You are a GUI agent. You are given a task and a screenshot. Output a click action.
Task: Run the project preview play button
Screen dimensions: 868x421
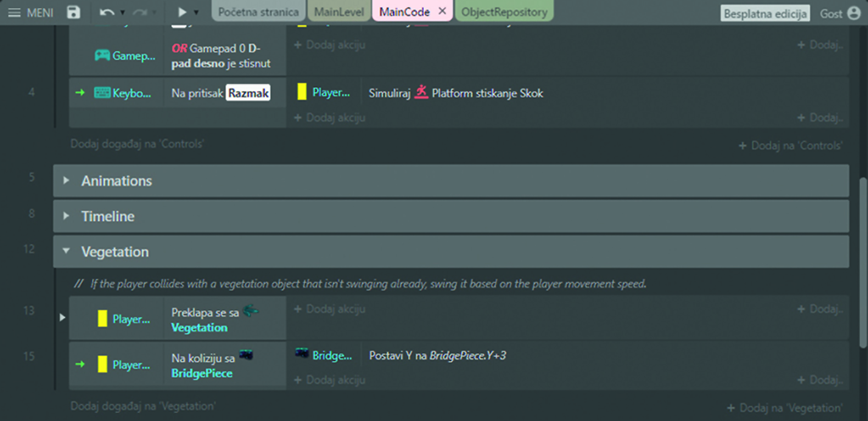point(182,12)
